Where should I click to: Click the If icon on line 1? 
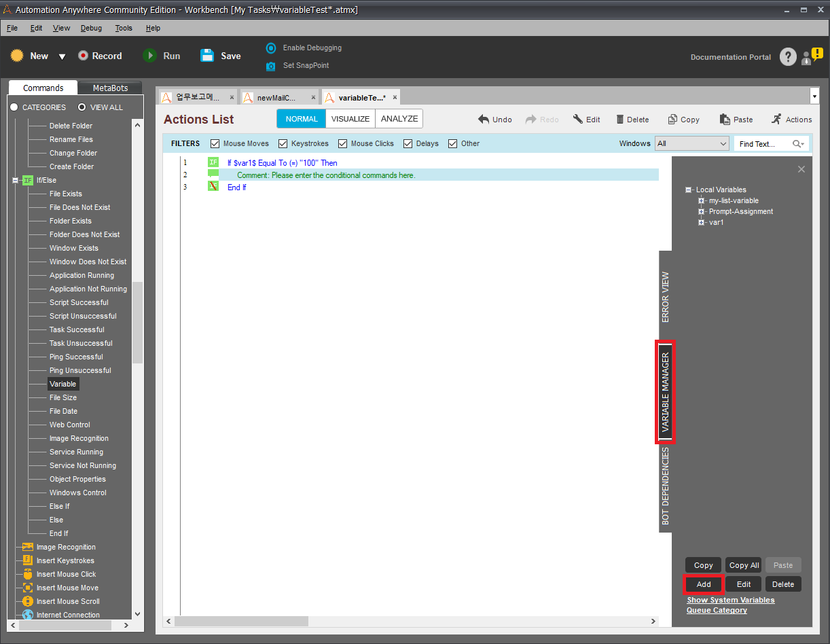213,162
